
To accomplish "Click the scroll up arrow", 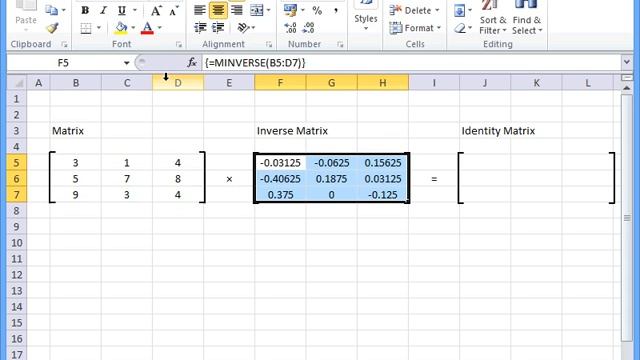I will click(627, 88).
